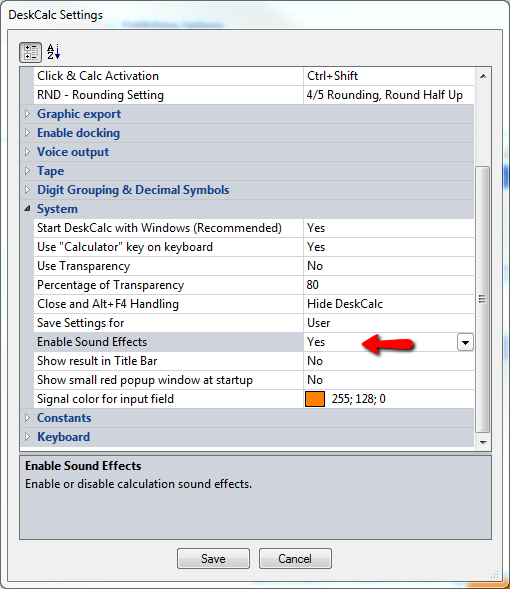The height and width of the screenshot is (589, 510).
Task: Switch to Categorized view icon
Action: pos(30,52)
